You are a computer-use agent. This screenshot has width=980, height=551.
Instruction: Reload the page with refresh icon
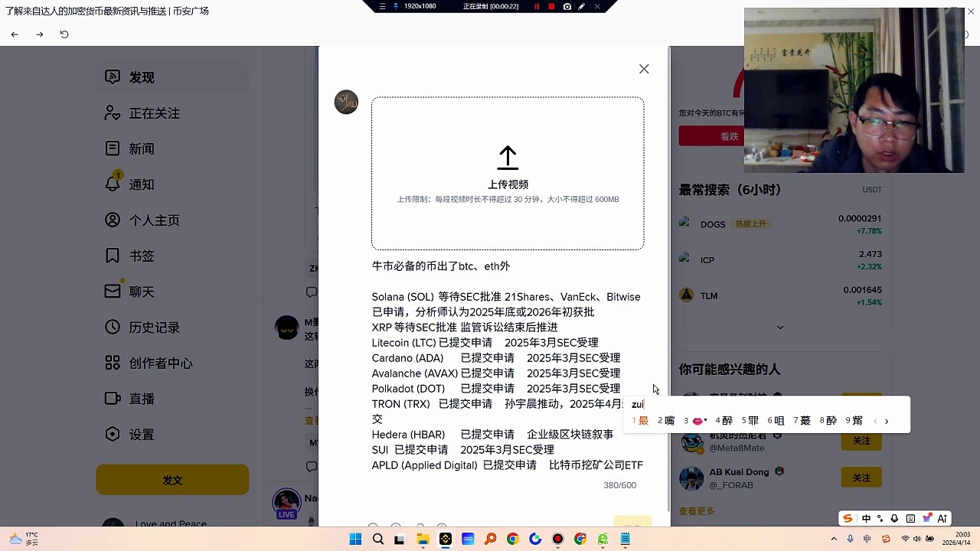pyautogui.click(x=64, y=34)
